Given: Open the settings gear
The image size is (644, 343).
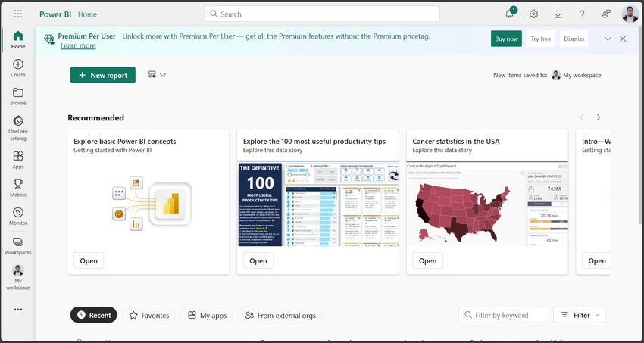Looking at the screenshot, I should [533, 14].
